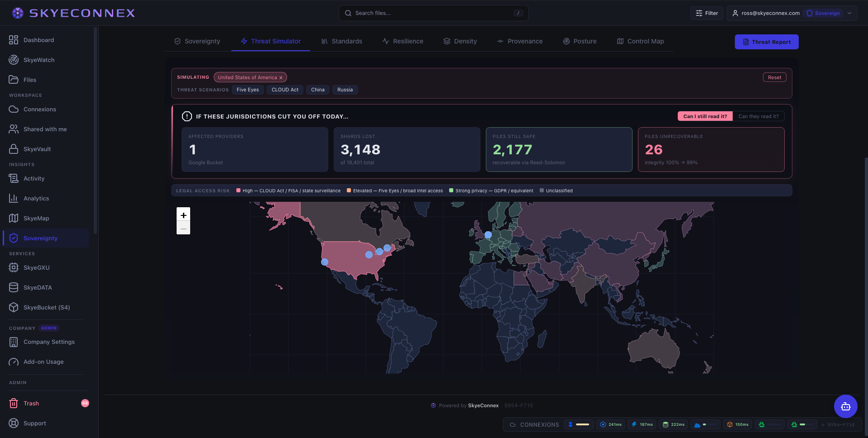This screenshot has width=868, height=438.
Task: Open Sovereignty in the sidebar
Action: click(x=46, y=238)
